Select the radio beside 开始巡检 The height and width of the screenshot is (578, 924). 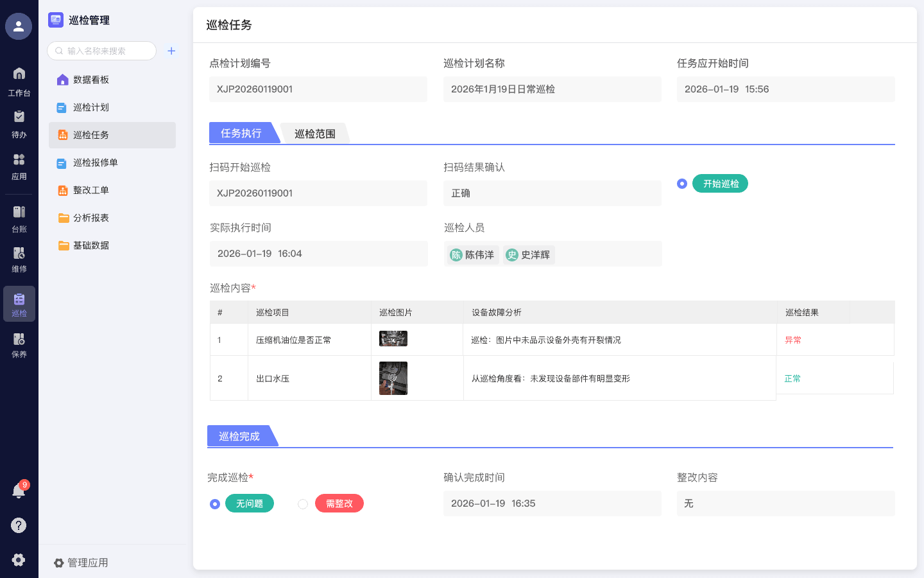(681, 183)
